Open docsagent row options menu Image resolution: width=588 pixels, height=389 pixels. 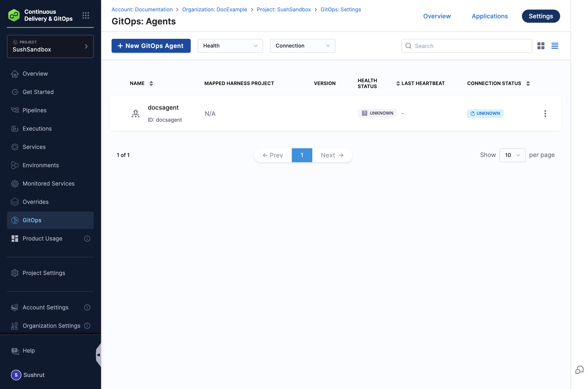545,114
